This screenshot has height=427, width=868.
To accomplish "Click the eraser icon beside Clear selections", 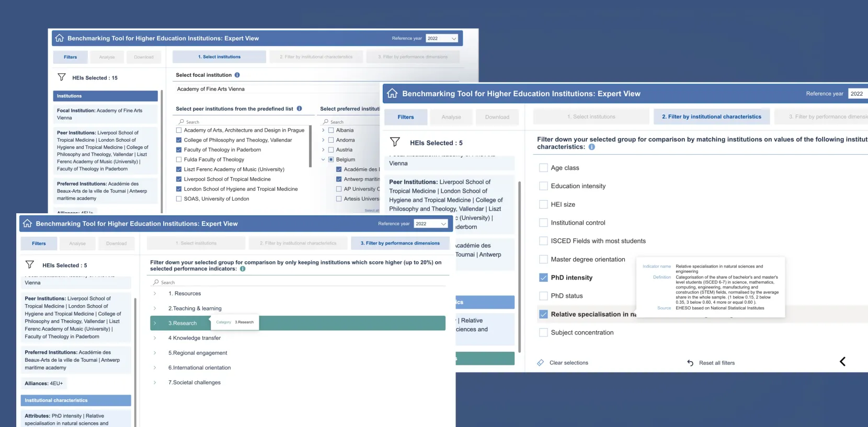I will 540,363.
